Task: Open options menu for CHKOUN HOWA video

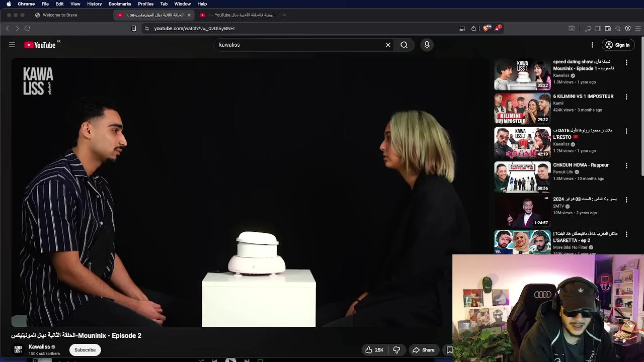Action: 626,165
